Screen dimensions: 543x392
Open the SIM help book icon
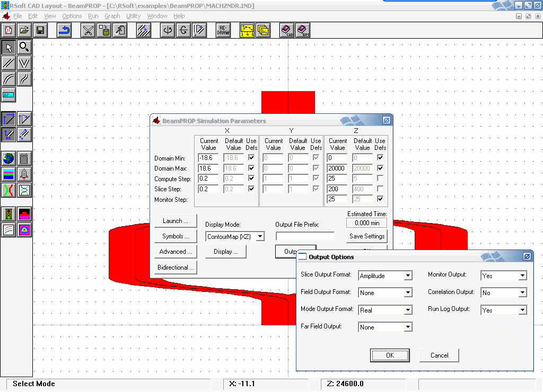click(x=303, y=30)
